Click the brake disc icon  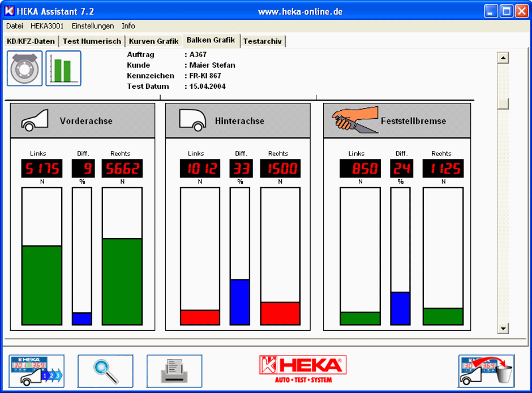click(24, 68)
